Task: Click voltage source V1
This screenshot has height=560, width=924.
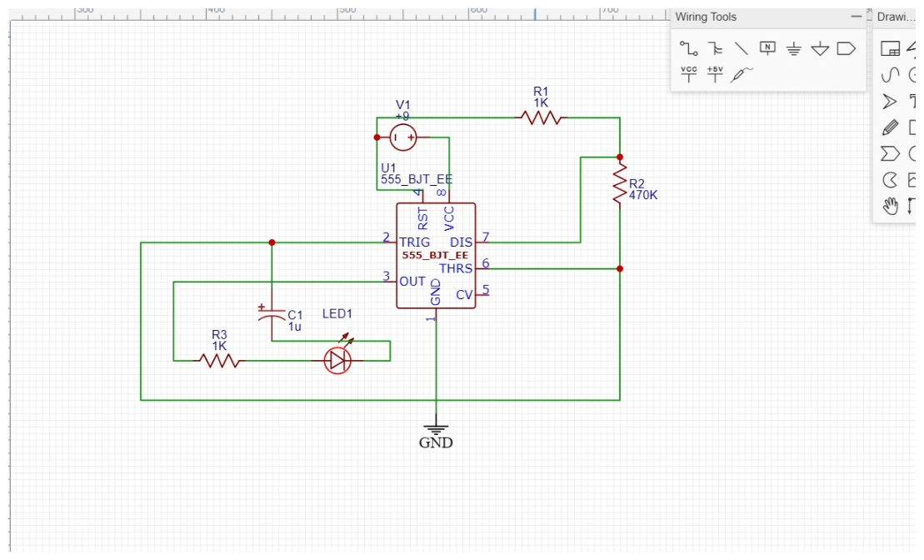Action: [x=401, y=135]
